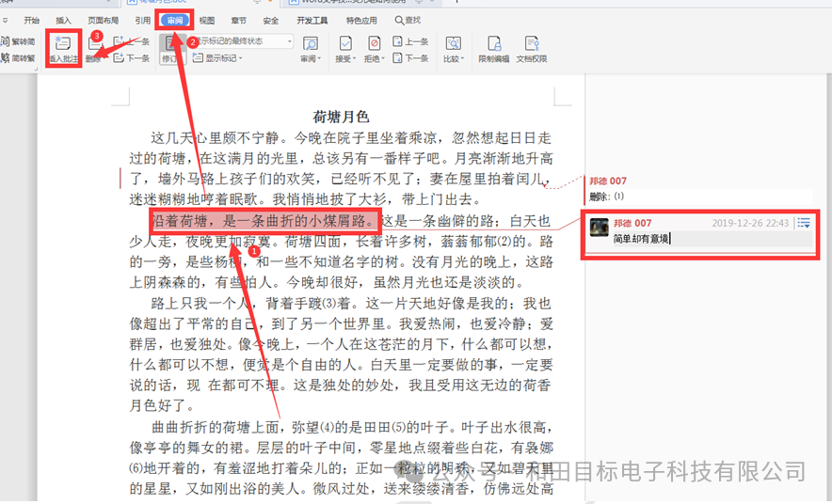
Task: Open the 安全 tab
Action: coord(271,20)
